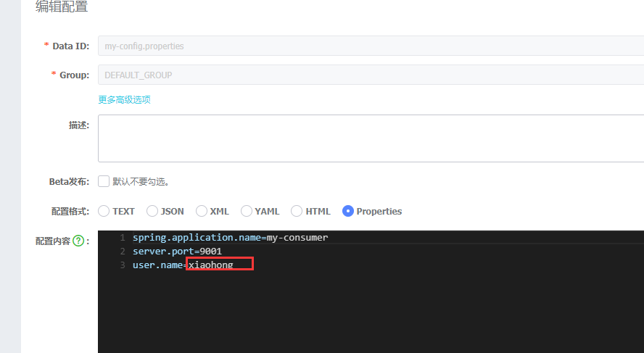Select the YAML format radio button
This screenshot has width=644, height=353.
247,211
